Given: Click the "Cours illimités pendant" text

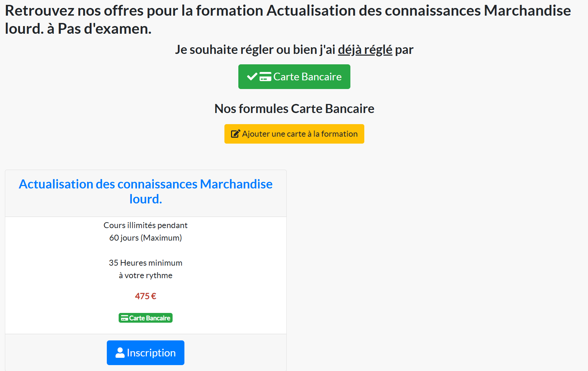Looking at the screenshot, I should 145,225.
